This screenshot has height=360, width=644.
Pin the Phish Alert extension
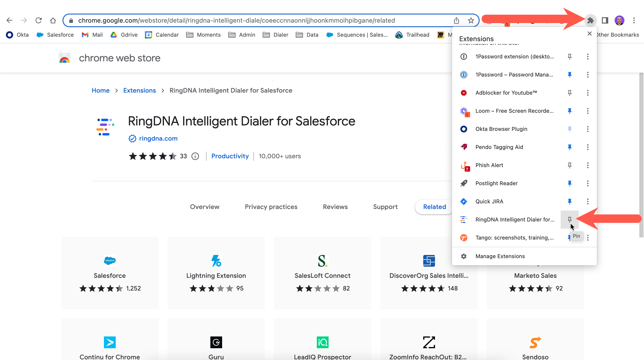point(570,165)
